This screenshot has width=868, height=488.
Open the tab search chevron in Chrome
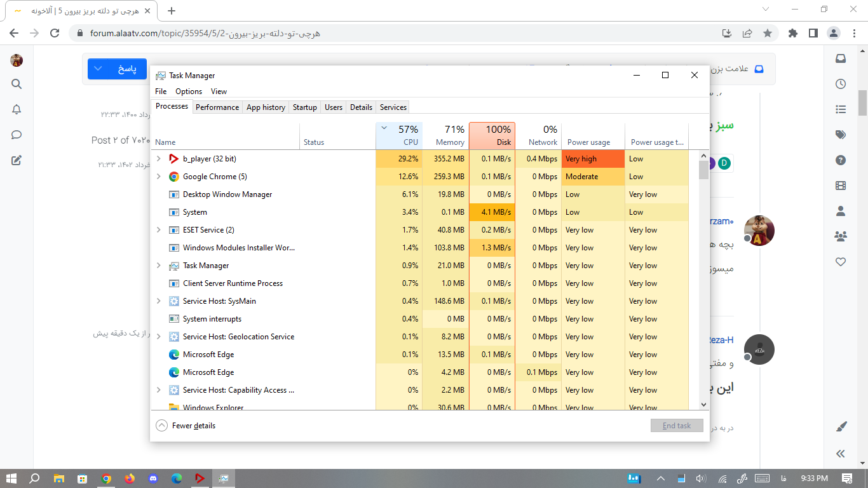coord(766,10)
